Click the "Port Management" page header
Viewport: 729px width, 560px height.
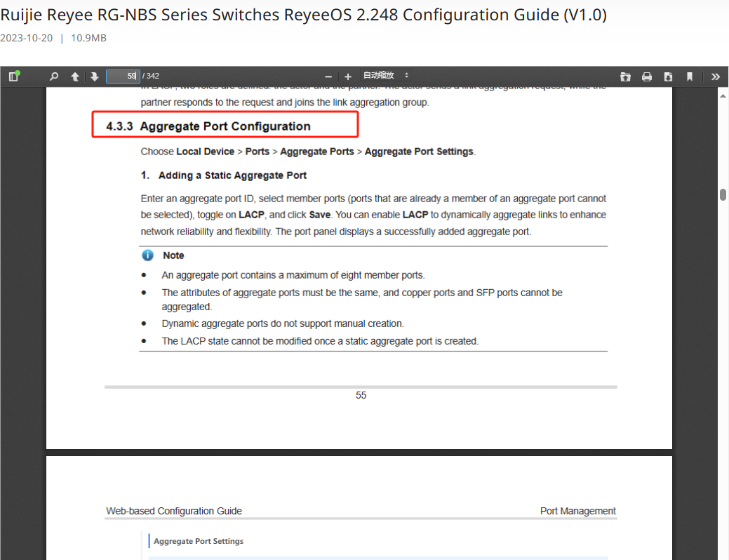click(578, 511)
